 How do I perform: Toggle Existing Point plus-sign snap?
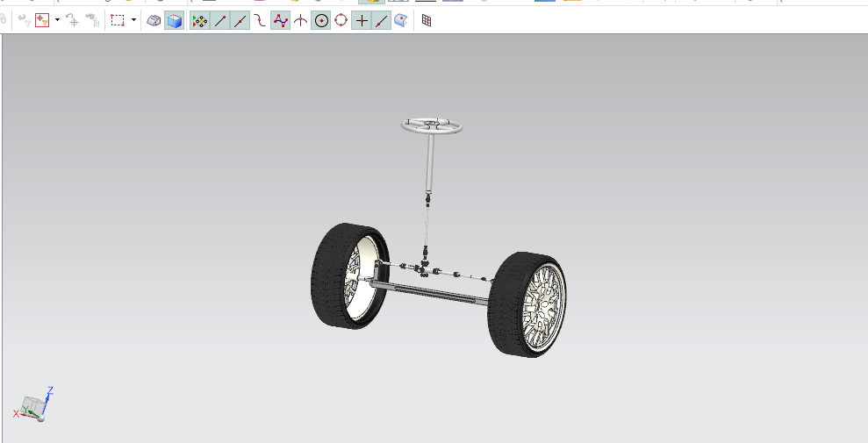point(362,21)
